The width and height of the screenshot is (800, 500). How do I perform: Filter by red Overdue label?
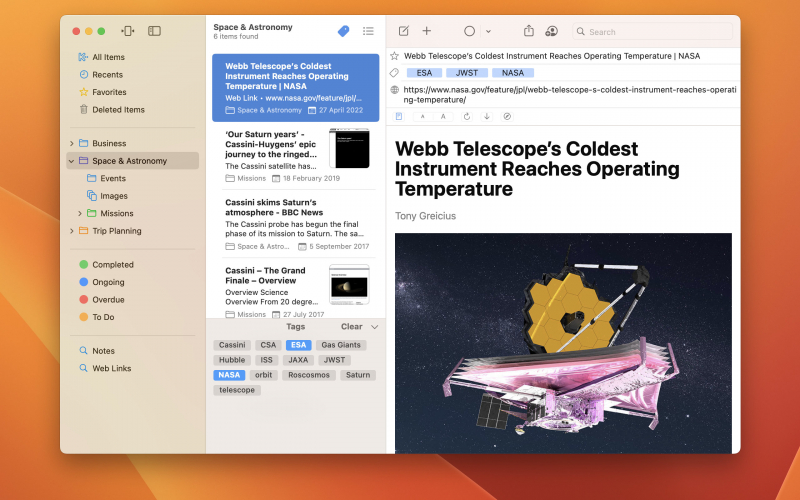(108, 299)
